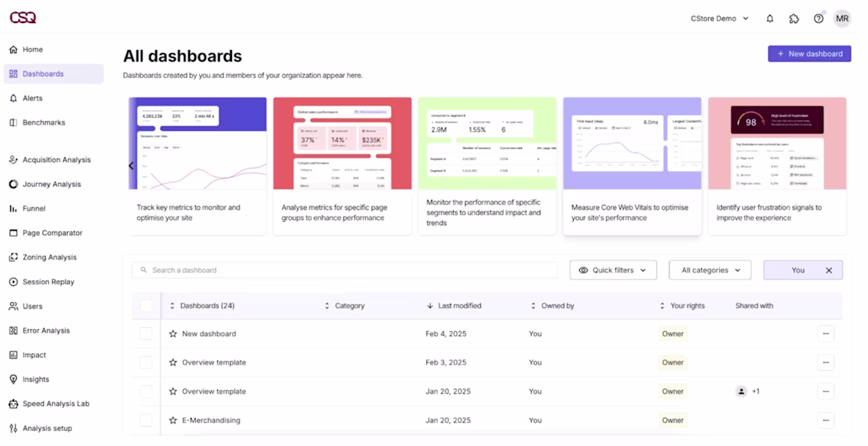The width and height of the screenshot is (868, 446).
Task: Click the Error Analysis icon
Action: click(x=14, y=331)
